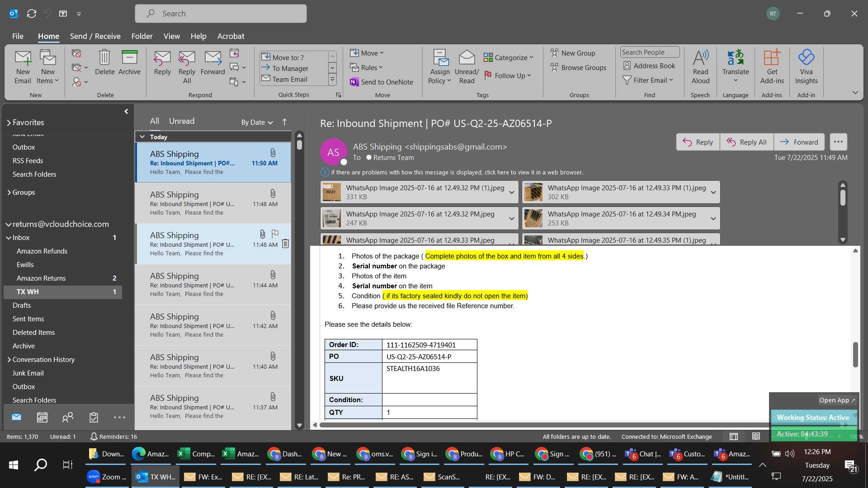Click the New Group icon
Image resolution: width=868 pixels, height=488 pixels.
pyautogui.click(x=573, y=53)
